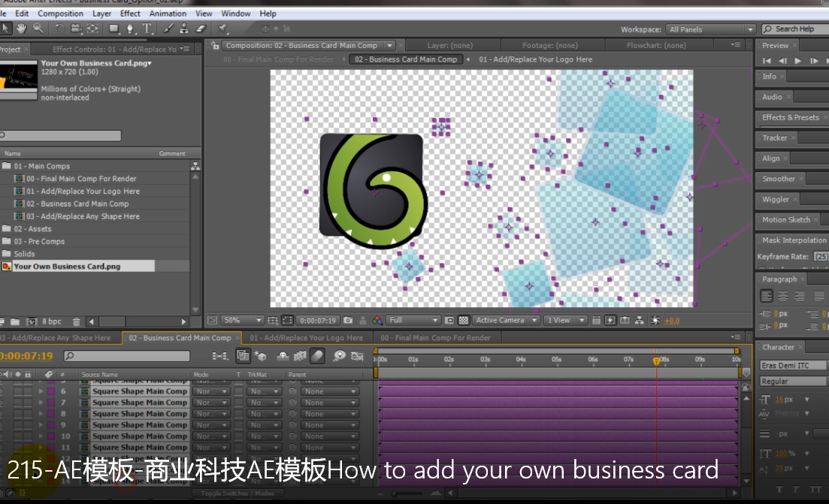This screenshot has width=829, height=504.
Task: Take snapshot with camera icon in viewer
Action: [348, 320]
